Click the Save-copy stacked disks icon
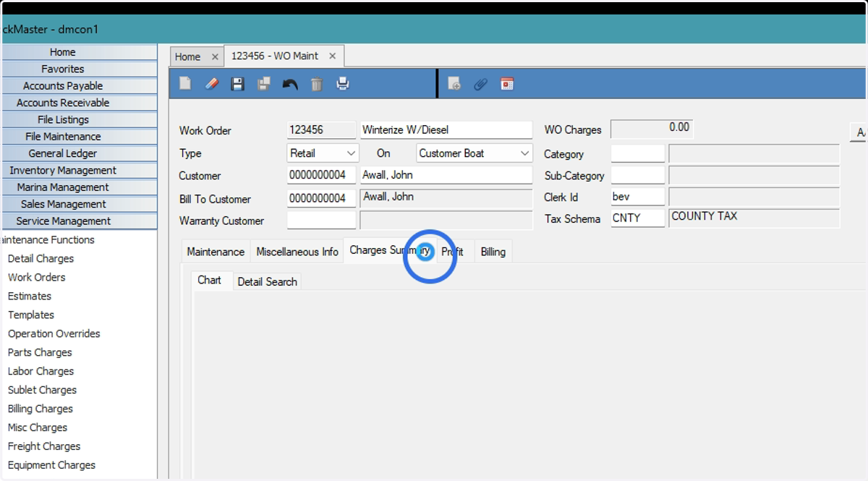The height and width of the screenshot is (481, 868). [264, 84]
